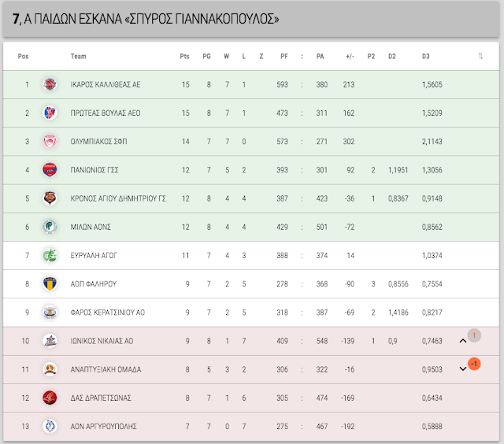Click the ΠΑΝΙΩΝΙΟΣ ΓΣΣ team logo

[50, 169]
